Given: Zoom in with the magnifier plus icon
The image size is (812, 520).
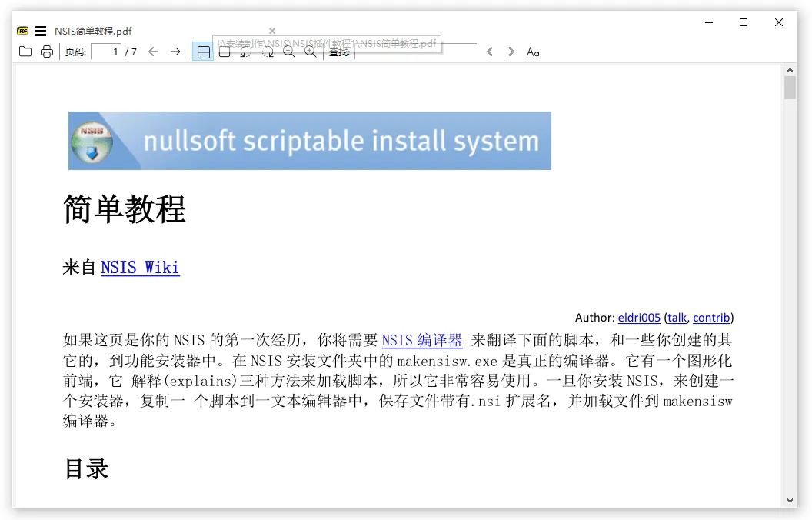Looking at the screenshot, I should click(x=310, y=52).
